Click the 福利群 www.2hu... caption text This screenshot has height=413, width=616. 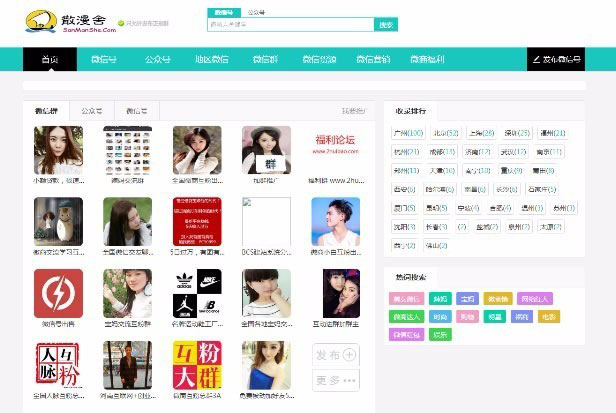point(336,181)
